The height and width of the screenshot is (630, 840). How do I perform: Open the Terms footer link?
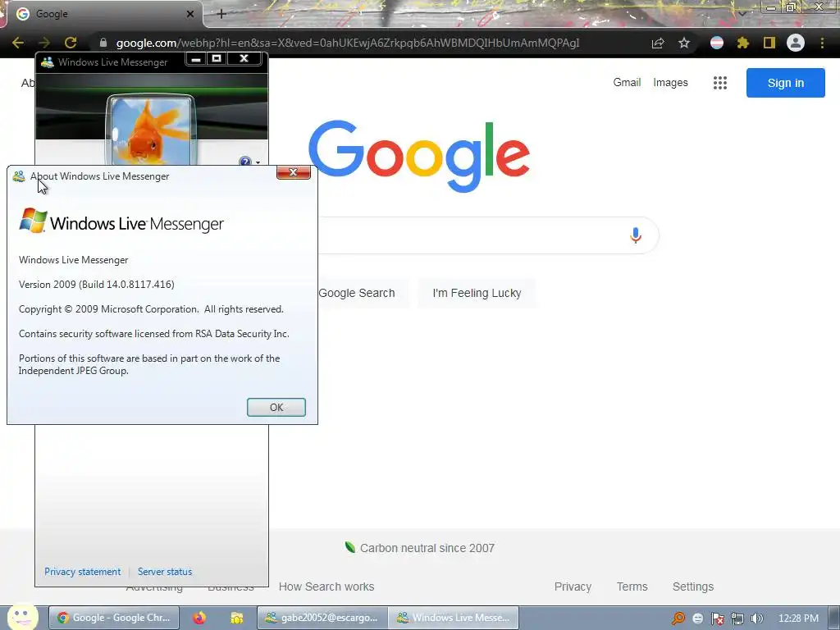click(x=632, y=587)
